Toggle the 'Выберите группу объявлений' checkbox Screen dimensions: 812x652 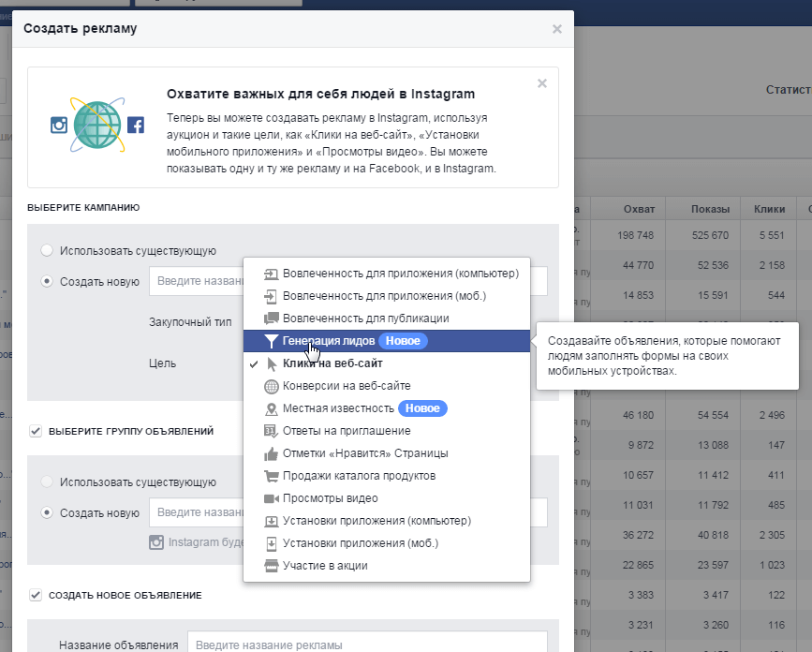[x=36, y=431]
